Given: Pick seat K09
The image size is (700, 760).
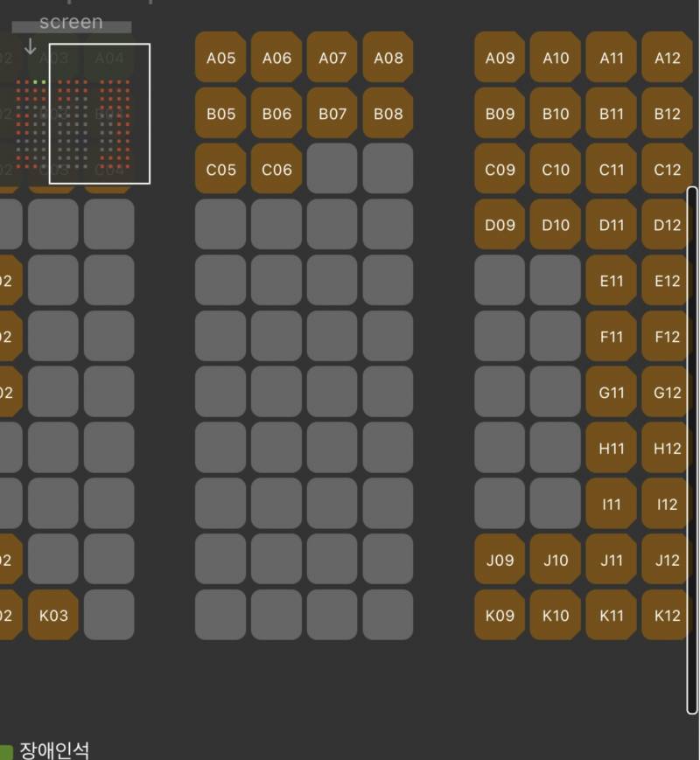Looking at the screenshot, I should 500,615.
